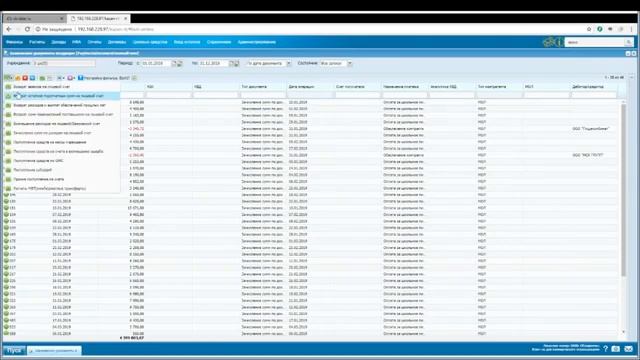Click the green extension icon in browser toolbar

(x=600, y=29)
